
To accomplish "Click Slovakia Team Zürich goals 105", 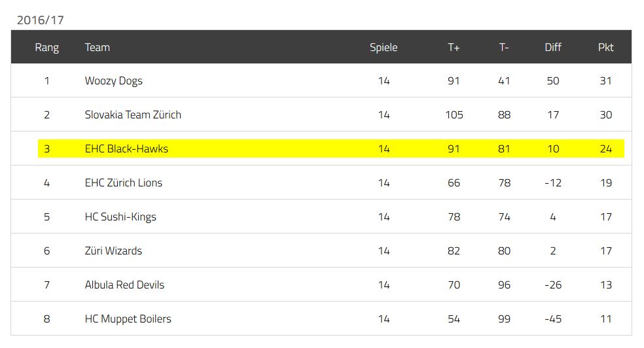I will coord(454,115).
